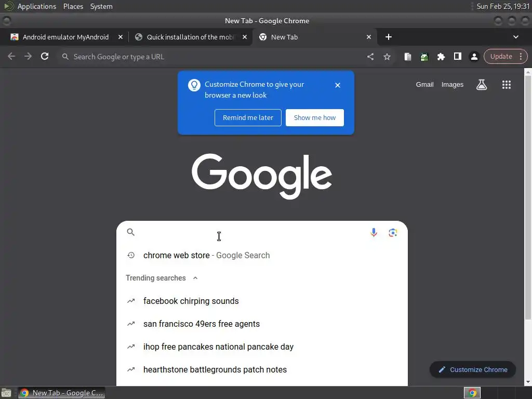Image resolution: width=532 pixels, height=399 pixels.
Task: Click the lightbulb icon in the promo
Action: (x=194, y=85)
